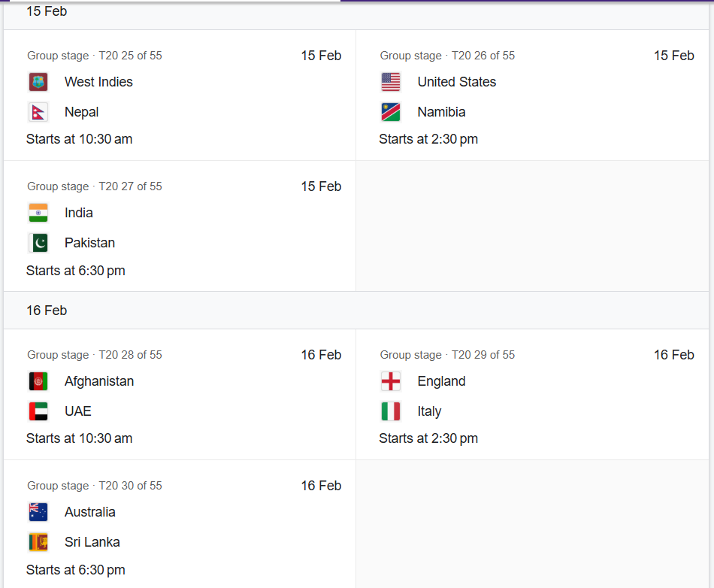Image resolution: width=714 pixels, height=588 pixels.
Task: Select the Australia team name
Action: tap(90, 512)
